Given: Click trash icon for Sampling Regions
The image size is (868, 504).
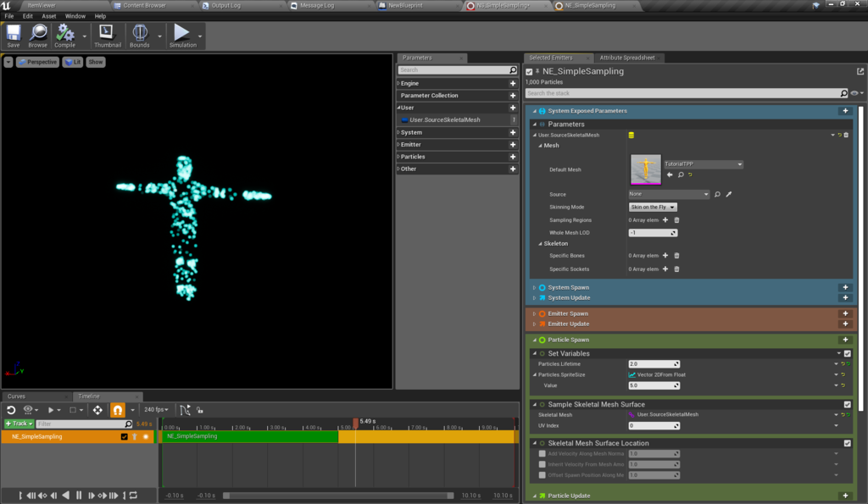Looking at the screenshot, I should point(676,220).
